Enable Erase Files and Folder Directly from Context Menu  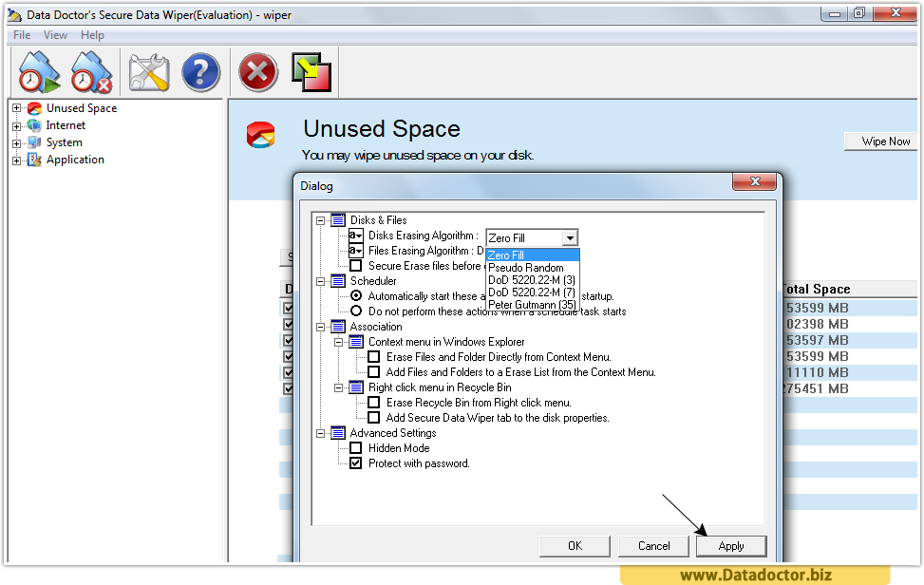click(x=373, y=357)
